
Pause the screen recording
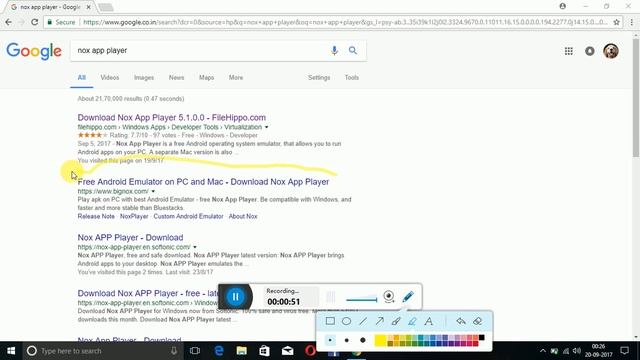pyautogui.click(x=236, y=297)
